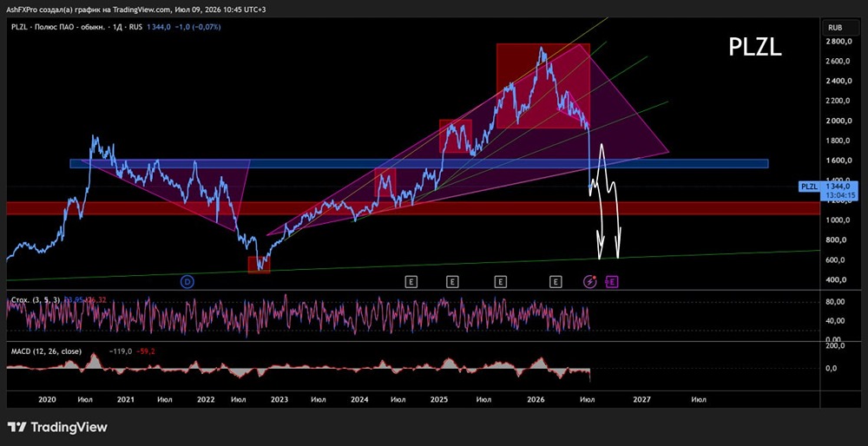This screenshot has height=446, width=868.
Task: Open the RUB currency selector
Action: (x=835, y=27)
